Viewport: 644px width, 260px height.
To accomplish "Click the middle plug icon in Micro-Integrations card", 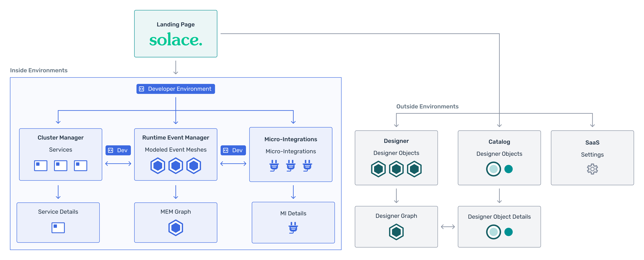I will [291, 166].
